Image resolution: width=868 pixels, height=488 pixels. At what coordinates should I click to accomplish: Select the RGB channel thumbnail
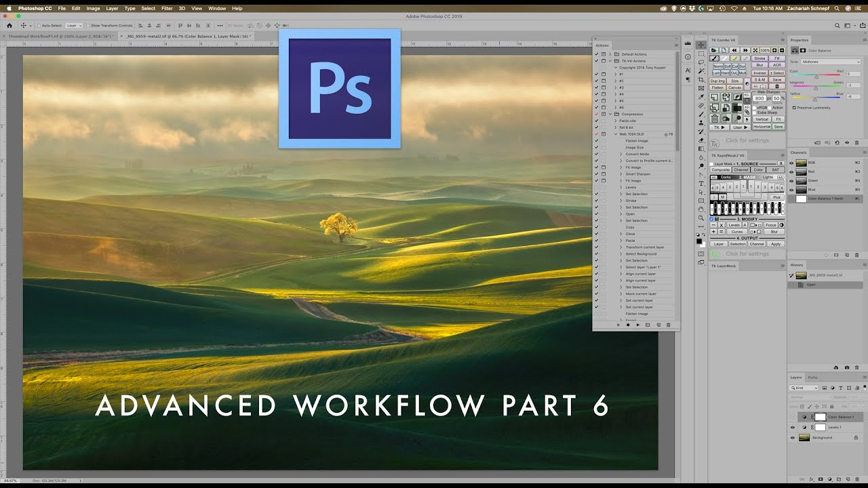click(801, 163)
